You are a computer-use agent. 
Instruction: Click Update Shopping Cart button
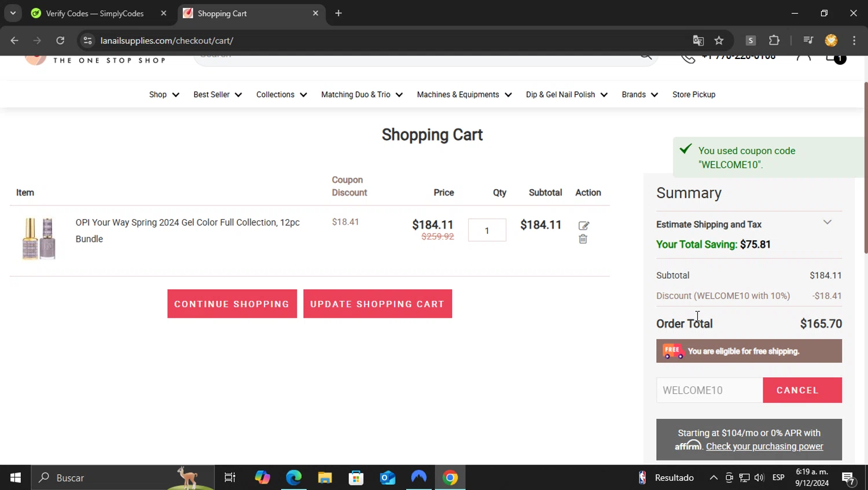[377, 304]
